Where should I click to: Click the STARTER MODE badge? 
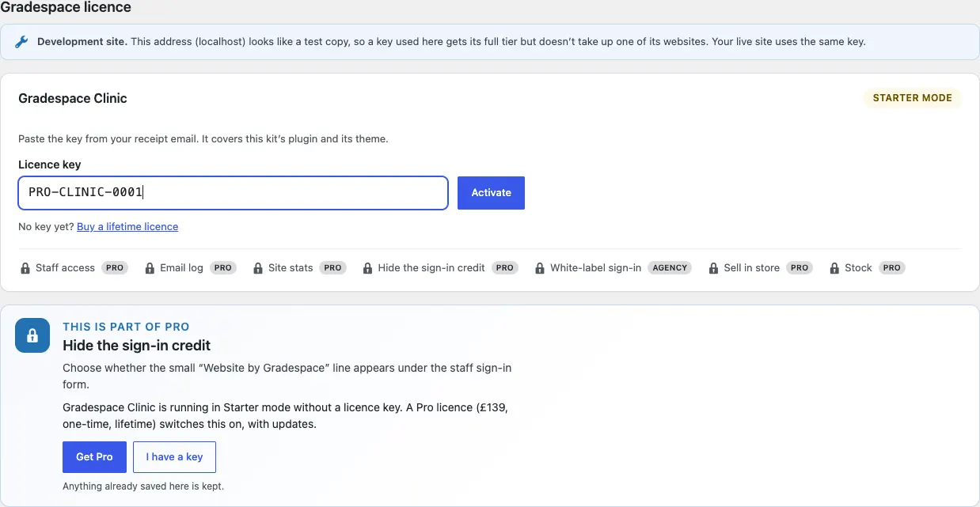(912, 98)
